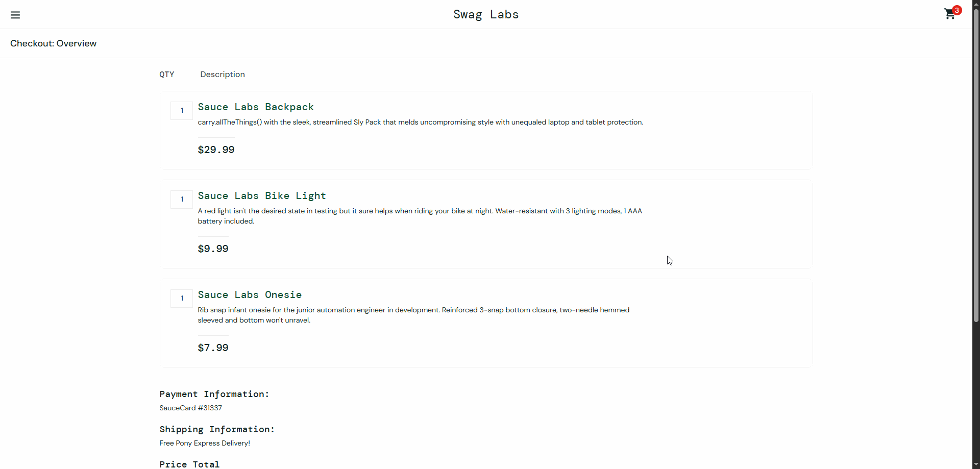Image resolution: width=980 pixels, height=469 pixels.
Task: Open the Sauce Labs Onesie product link
Action: [x=250, y=295]
